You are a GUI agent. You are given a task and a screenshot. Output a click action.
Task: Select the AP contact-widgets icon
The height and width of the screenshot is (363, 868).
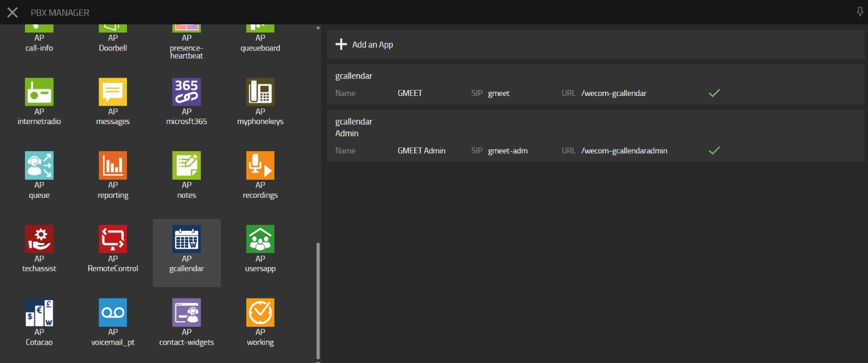tap(187, 313)
